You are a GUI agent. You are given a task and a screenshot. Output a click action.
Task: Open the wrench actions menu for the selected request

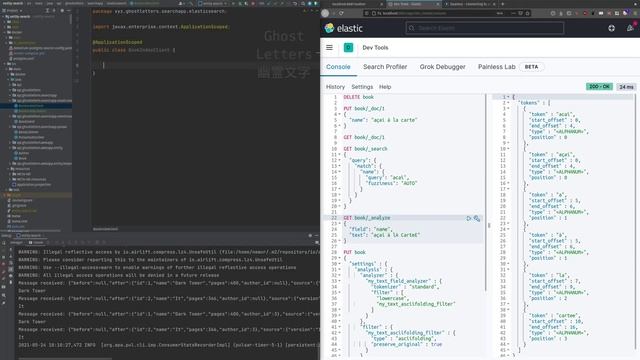click(477, 218)
